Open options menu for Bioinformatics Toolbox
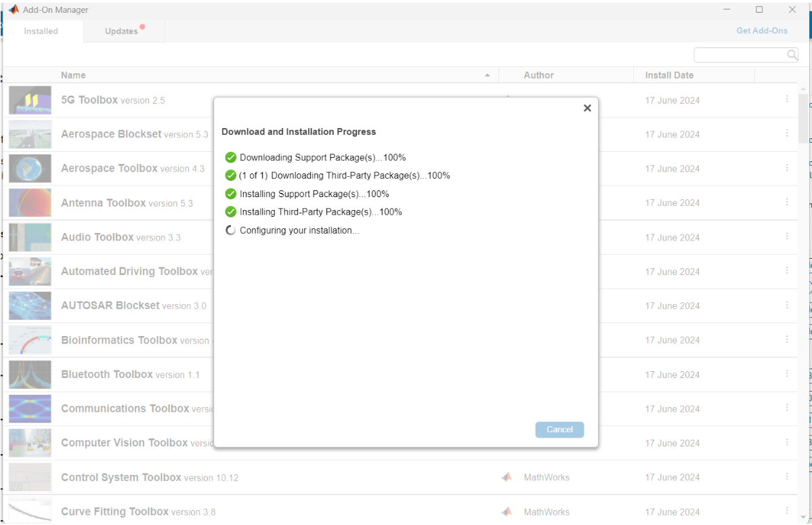Image resolution: width=812 pixels, height=525 pixels. (x=787, y=339)
